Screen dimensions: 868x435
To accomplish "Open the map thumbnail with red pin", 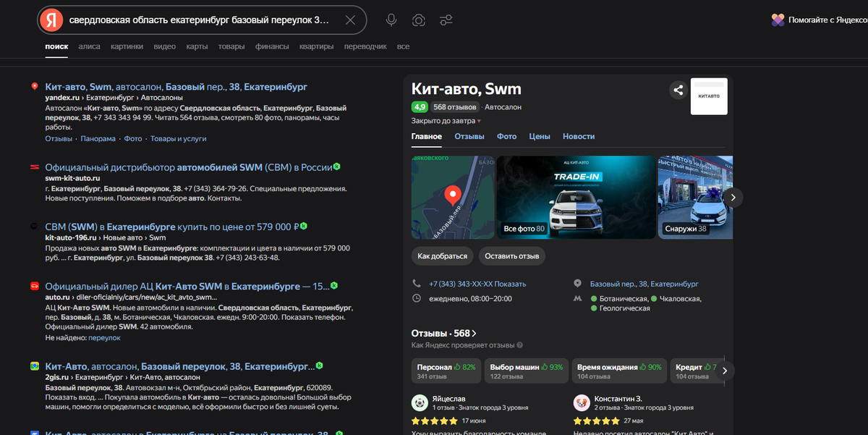I will pos(453,197).
